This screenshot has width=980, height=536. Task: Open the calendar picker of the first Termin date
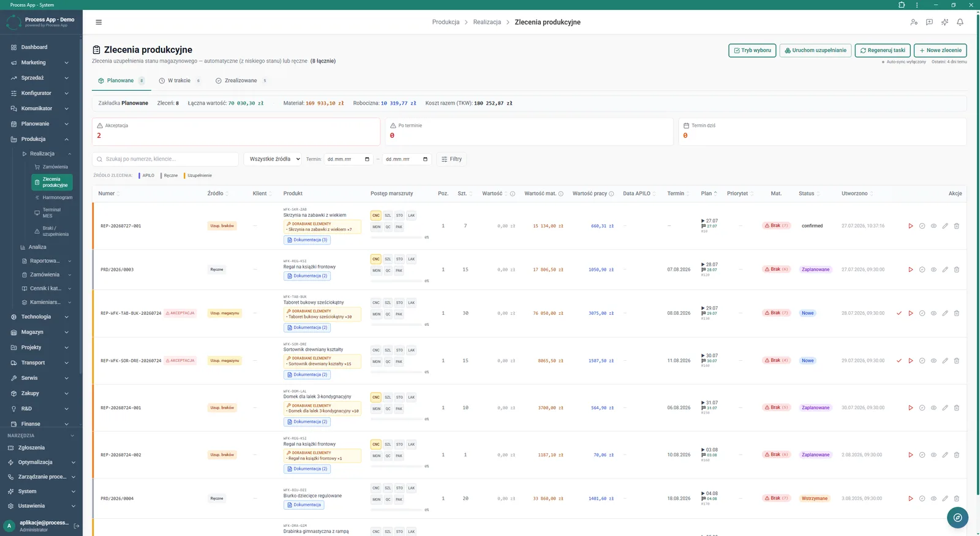click(367, 159)
